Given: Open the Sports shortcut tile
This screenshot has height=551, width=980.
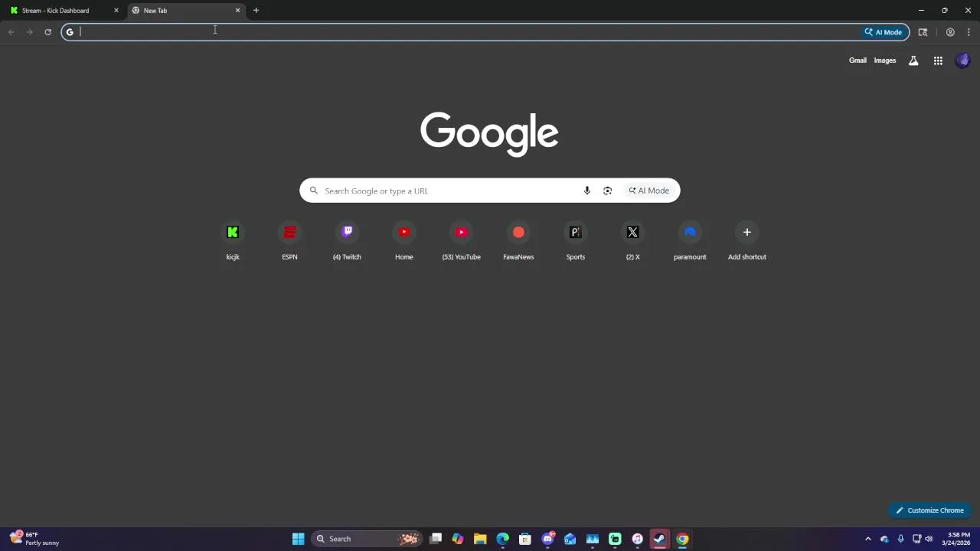Looking at the screenshot, I should tap(575, 241).
